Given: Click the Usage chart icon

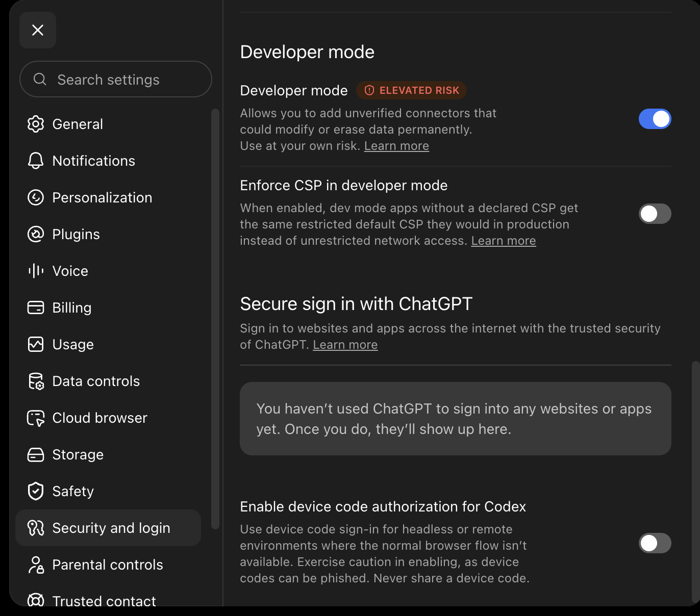Looking at the screenshot, I should pos(36,344).
